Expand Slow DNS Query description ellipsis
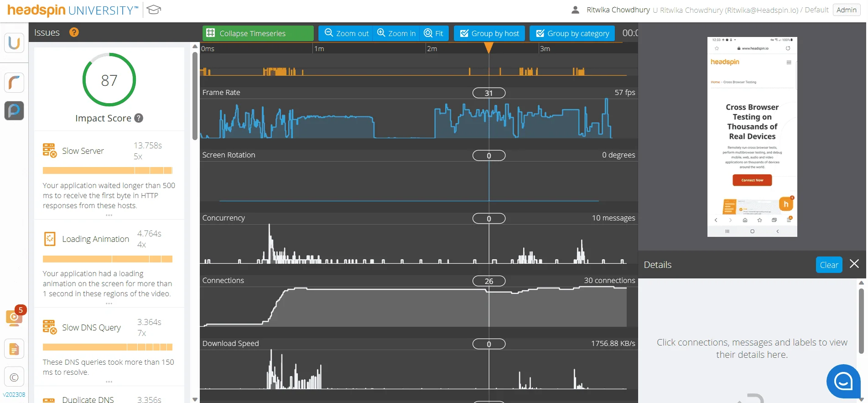 tap(109, 382)
